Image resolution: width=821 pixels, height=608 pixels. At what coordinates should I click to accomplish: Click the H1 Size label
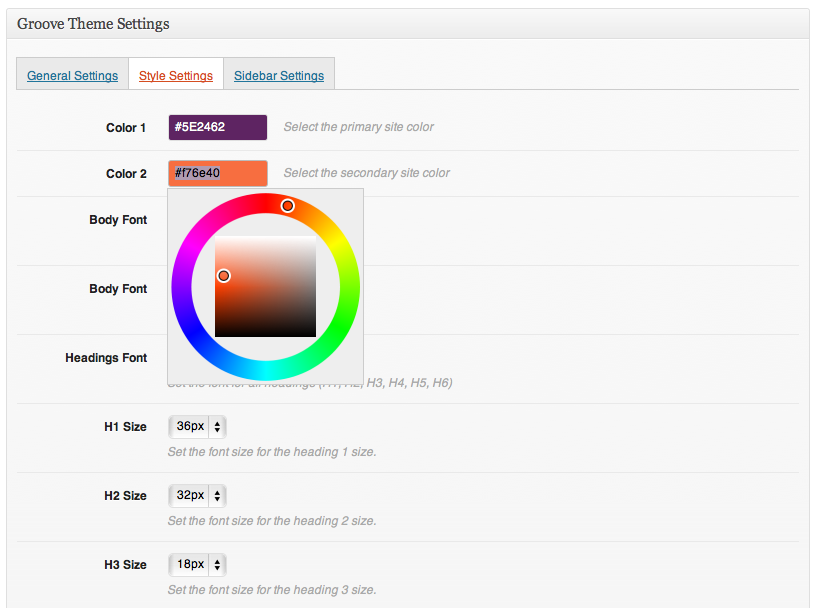125,427
